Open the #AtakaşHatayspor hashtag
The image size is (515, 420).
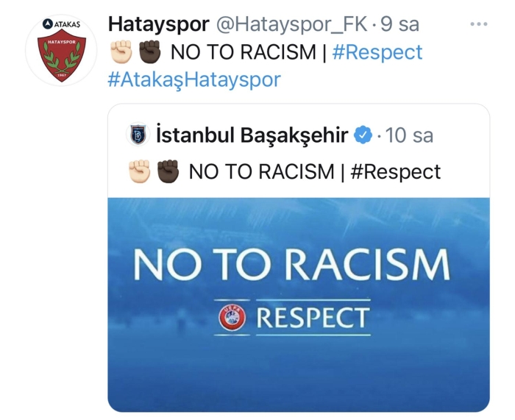(x=194, y=79)
